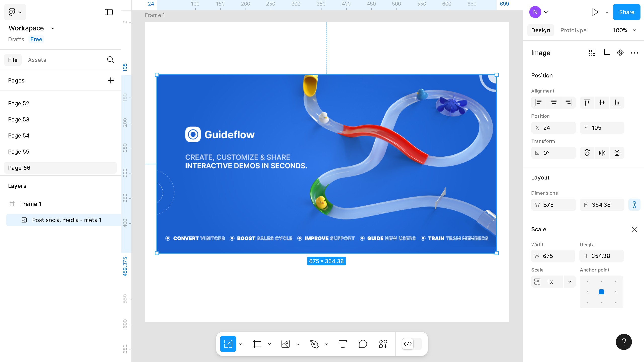Click flip horizontal icon in Transform

click(x=602, y=153)
